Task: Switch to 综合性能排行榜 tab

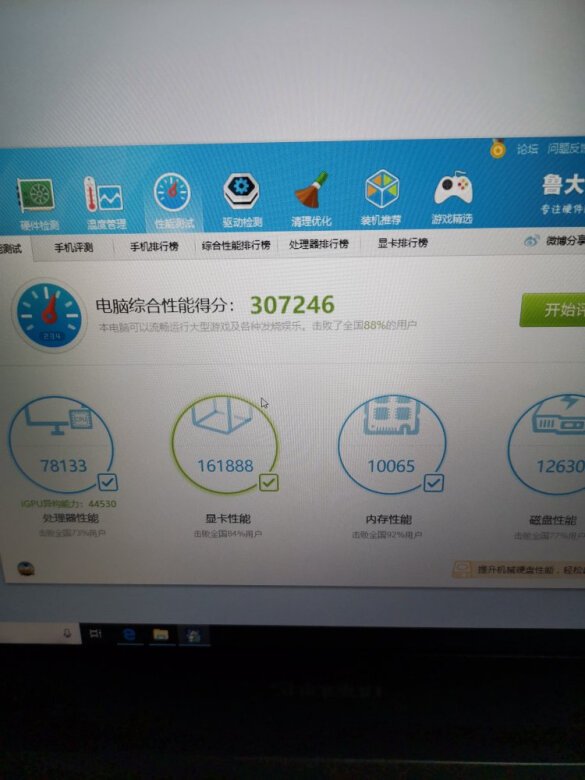Action: [x=236, y=245]
